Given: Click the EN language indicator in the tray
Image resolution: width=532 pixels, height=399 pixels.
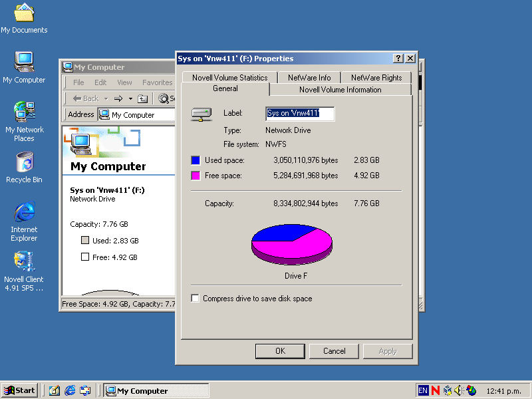Looking at the screenshot, I should click(x=423, y=390).
